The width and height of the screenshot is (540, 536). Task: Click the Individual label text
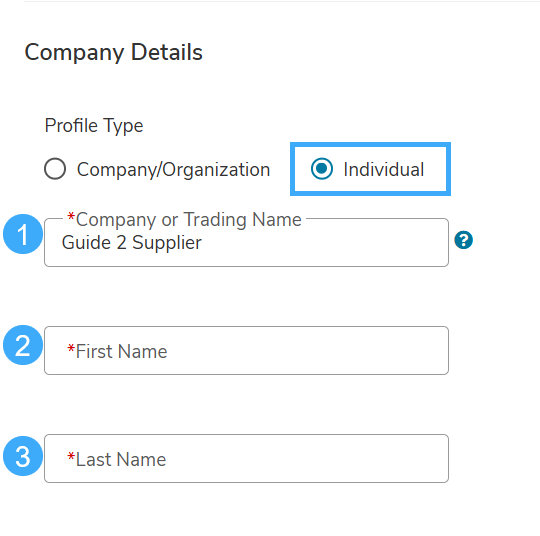384,169
